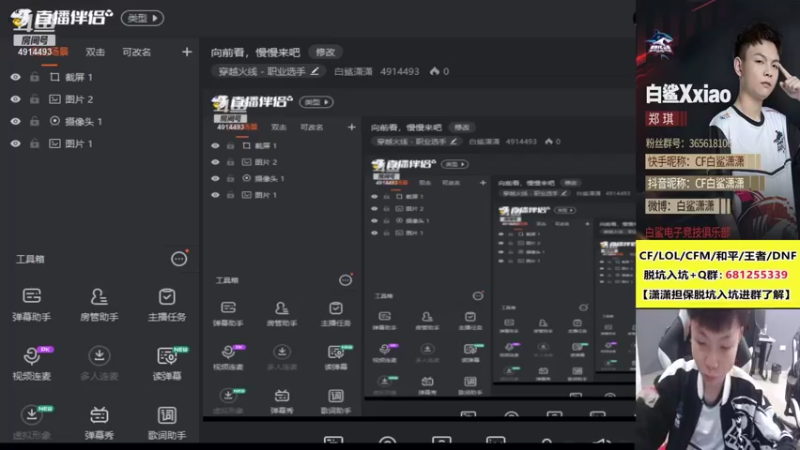Click the streamer webcam overlay
The image size is (800, 450).
[x=718, y=379]
